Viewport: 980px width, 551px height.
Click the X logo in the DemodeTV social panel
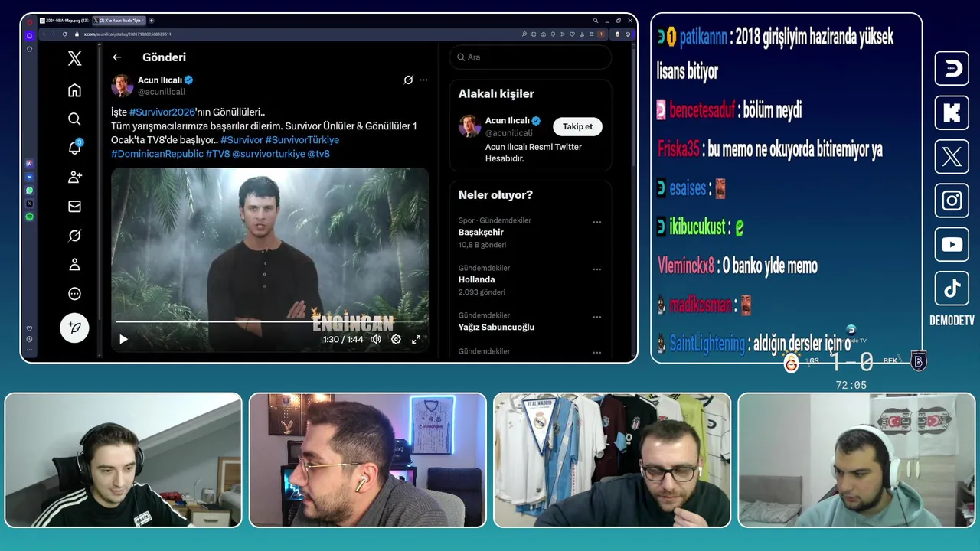[x=952, y=157]
